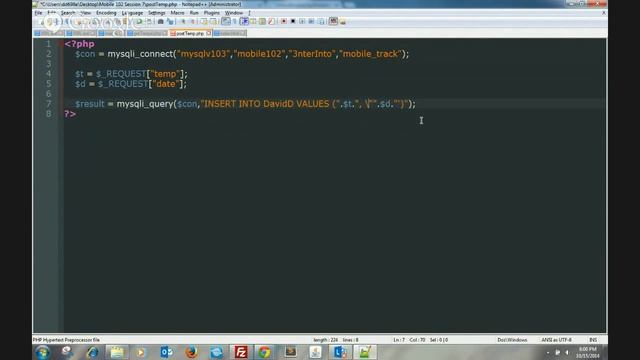The height and width of the screenshot is (360, 640).
Task: Open File Explorer from taskbar
Action: (x=117, y=352)
